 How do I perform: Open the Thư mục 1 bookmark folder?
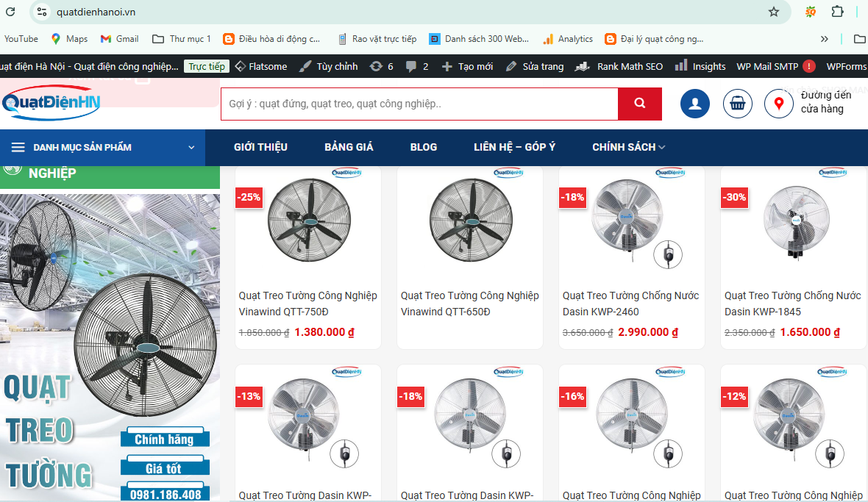[182, 39]
